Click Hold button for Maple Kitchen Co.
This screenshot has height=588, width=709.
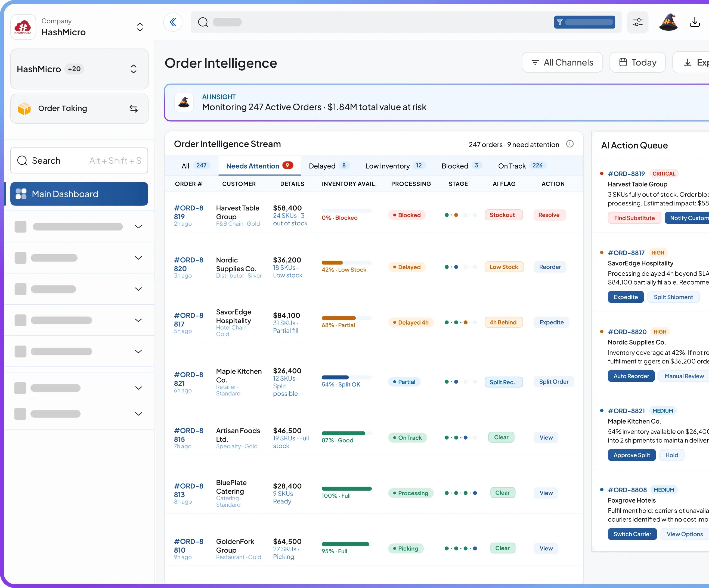[671, 455]
